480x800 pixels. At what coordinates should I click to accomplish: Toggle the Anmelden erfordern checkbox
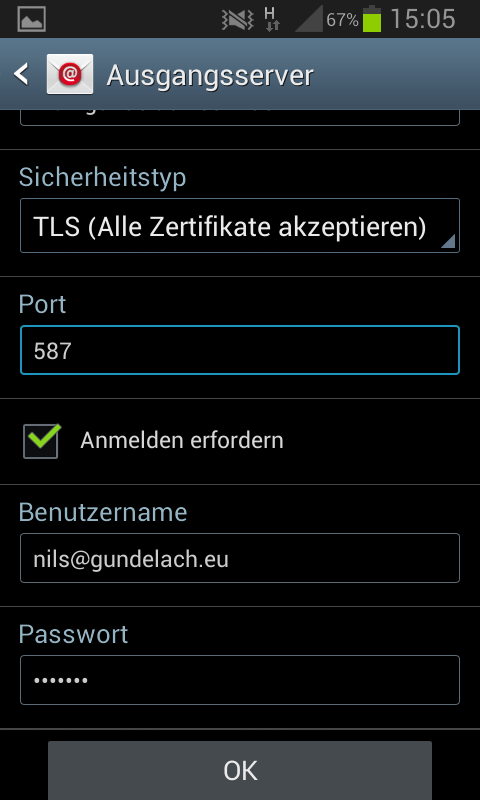pyautogui.click(x=41, y=440)
